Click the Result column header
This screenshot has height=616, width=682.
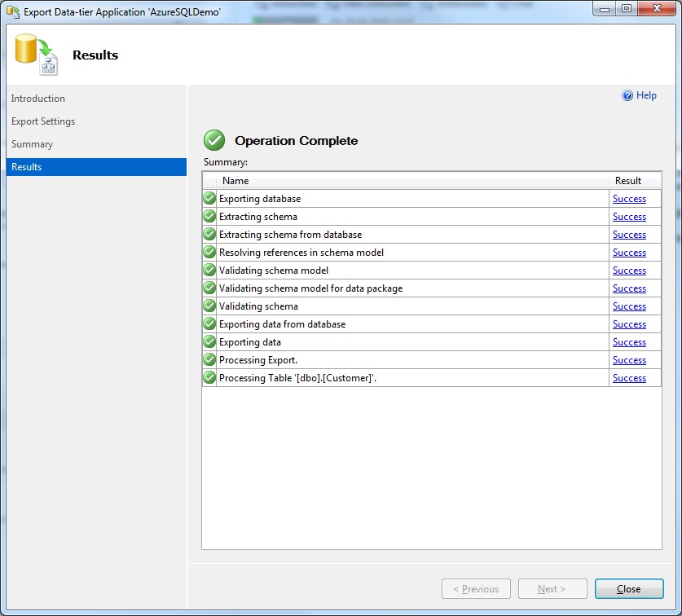628,181
